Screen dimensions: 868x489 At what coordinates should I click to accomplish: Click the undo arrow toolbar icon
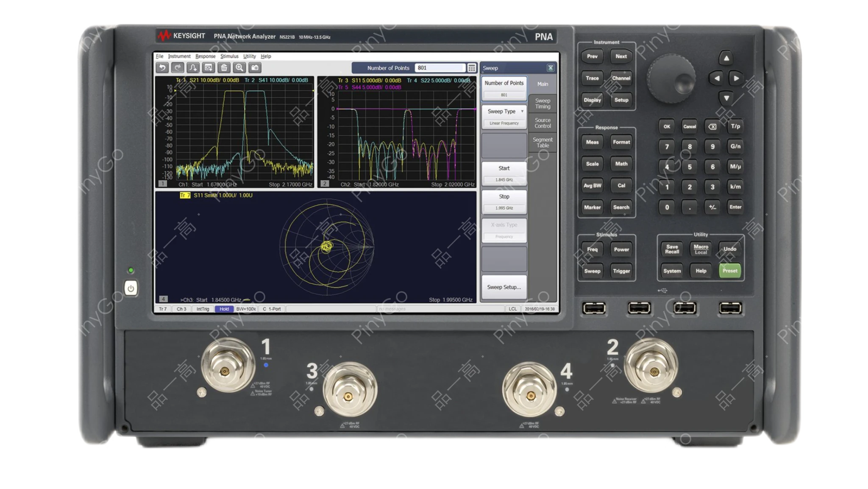[x=162, y=68]
